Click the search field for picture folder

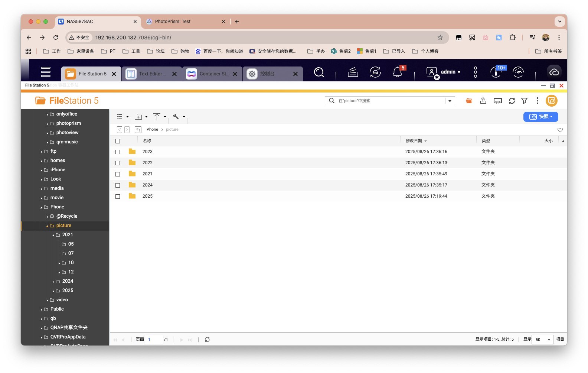pos(390,101)
